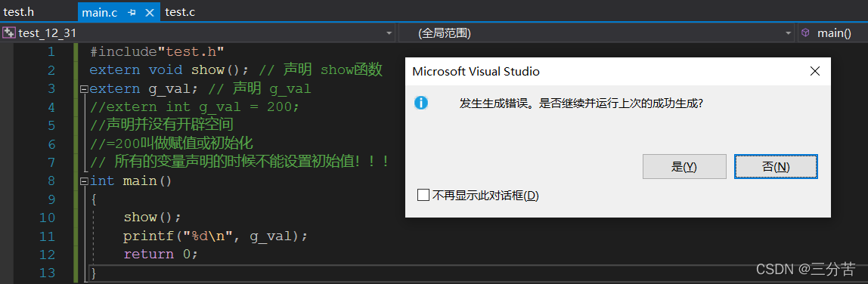Close the Microsoft Visual Studio dialog

pyautogui.click(x=814, y=71)
